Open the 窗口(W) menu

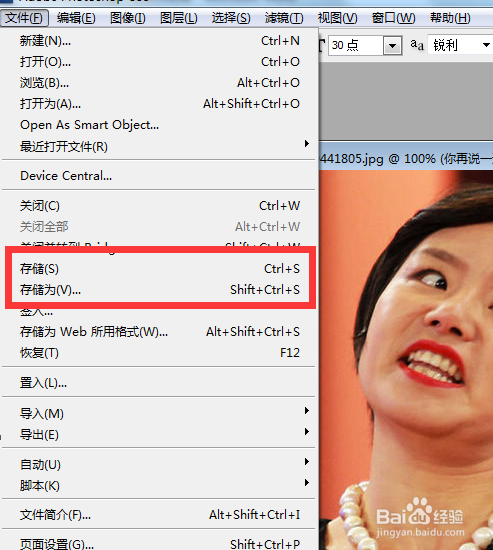(x=393, y=18)
